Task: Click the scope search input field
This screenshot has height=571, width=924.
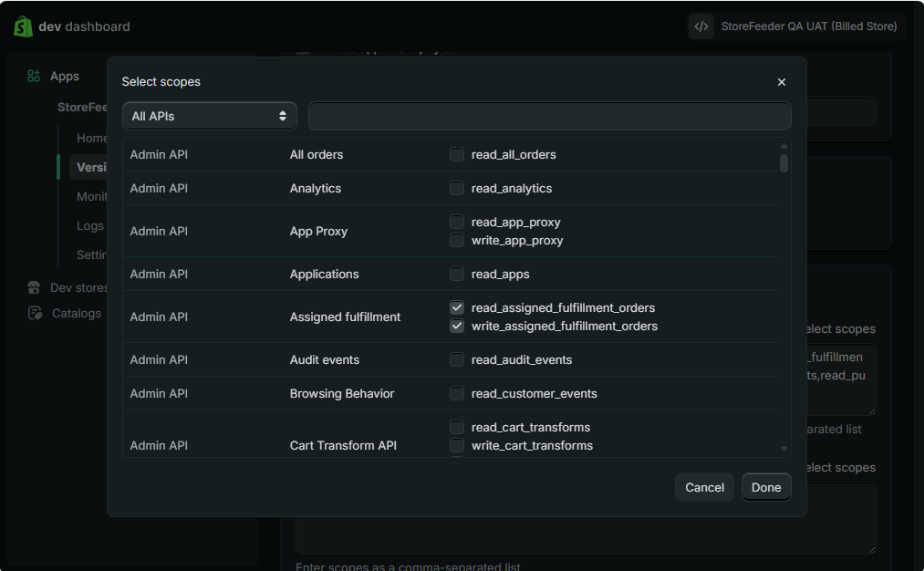Action: [549, 116]
